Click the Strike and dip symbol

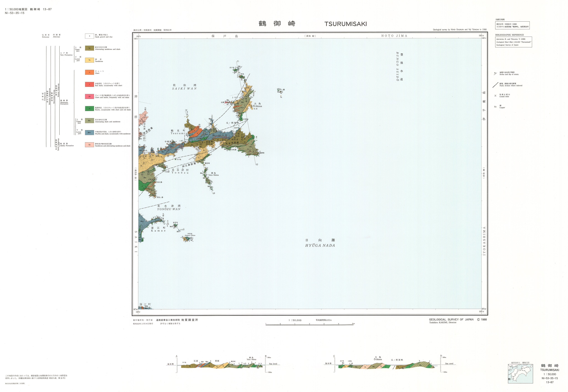(x=495, y=73)
